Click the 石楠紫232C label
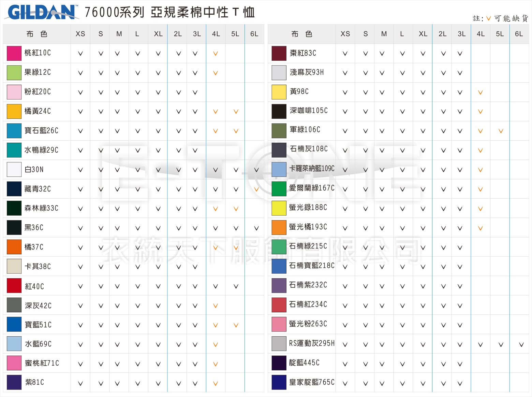 pos(308,285)
